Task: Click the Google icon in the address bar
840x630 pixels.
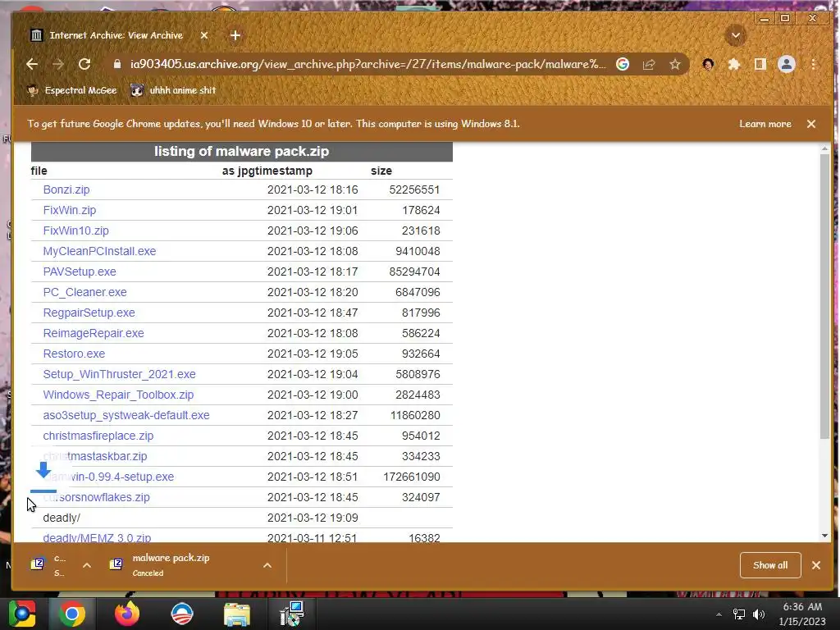Action: point(623,64)
